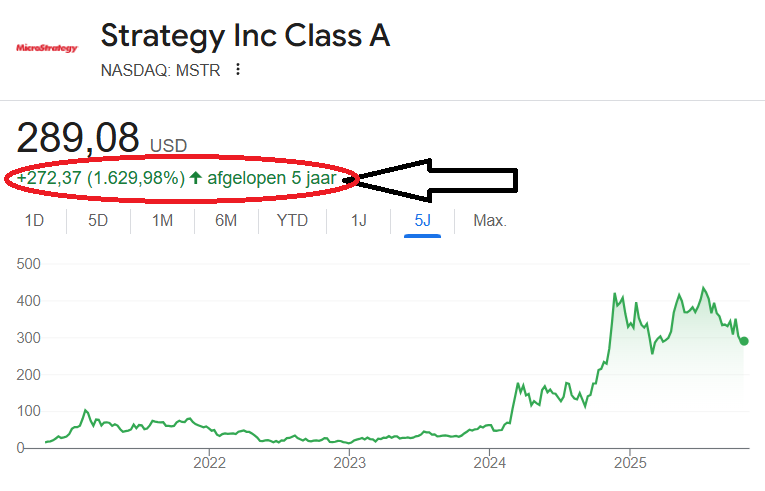
Task: Click the 289,08 price value
Action: (79, 137)
